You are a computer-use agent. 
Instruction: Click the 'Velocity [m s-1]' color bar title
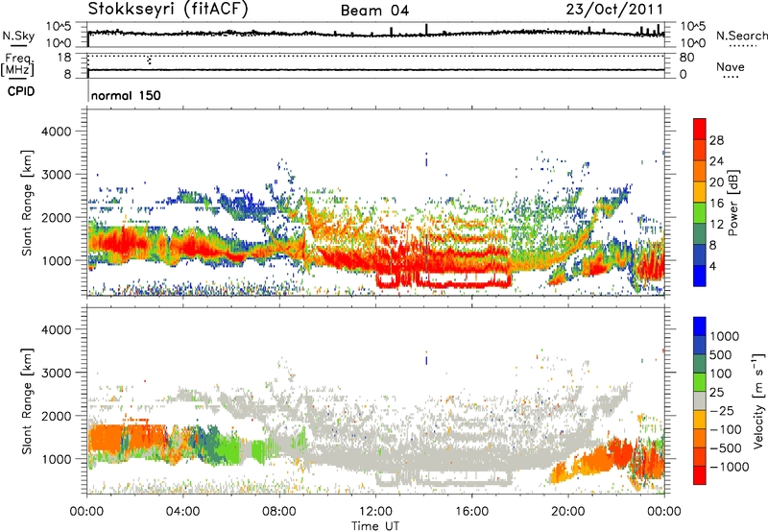[x=758, y=400]
